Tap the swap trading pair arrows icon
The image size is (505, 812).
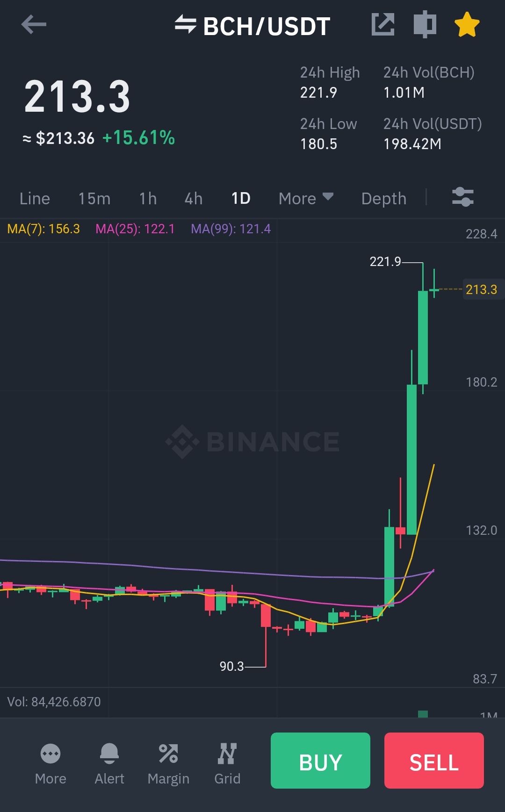pos(185,24)
